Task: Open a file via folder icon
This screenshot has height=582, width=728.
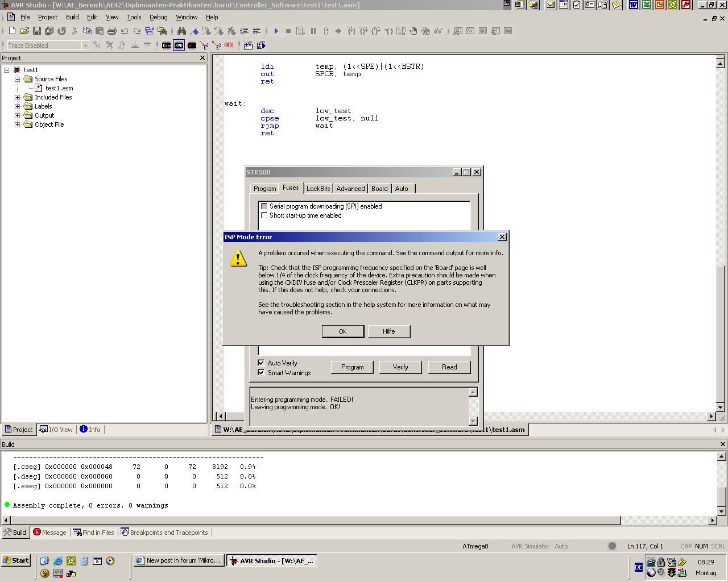Action: (x=24, y=31)
